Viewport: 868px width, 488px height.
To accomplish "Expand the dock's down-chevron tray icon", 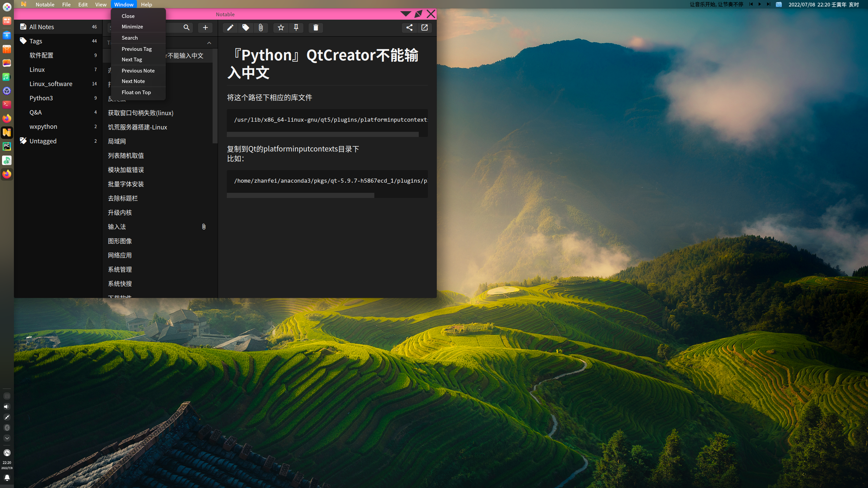I will pos(7,438).
